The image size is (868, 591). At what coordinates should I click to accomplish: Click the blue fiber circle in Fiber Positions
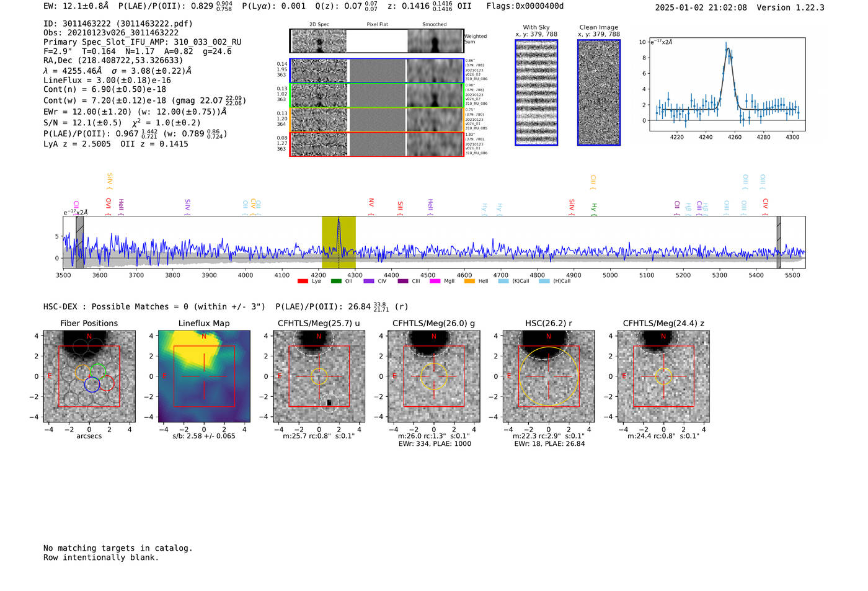tap(92, 384)
